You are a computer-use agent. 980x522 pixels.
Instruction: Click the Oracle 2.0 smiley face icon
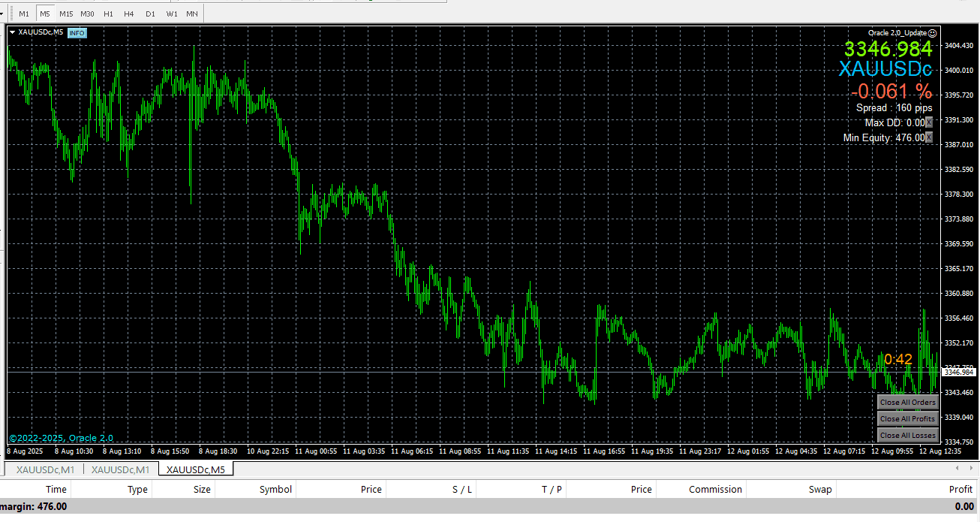933,33
